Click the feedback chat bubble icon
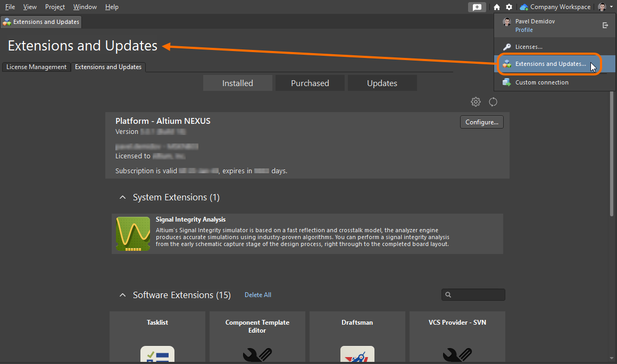Image resolution: width=617 pixels, height=364 pixels. tap(477, 7)
